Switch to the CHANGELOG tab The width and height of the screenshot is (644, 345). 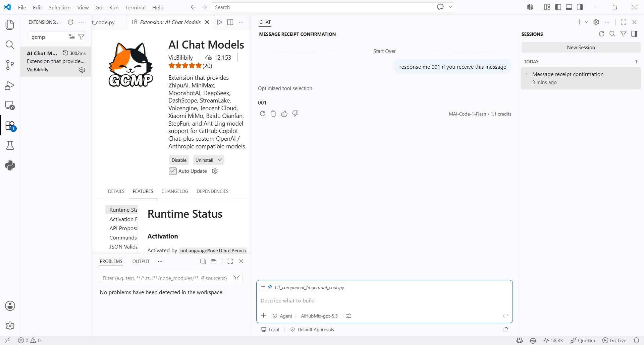click(175, 191)
